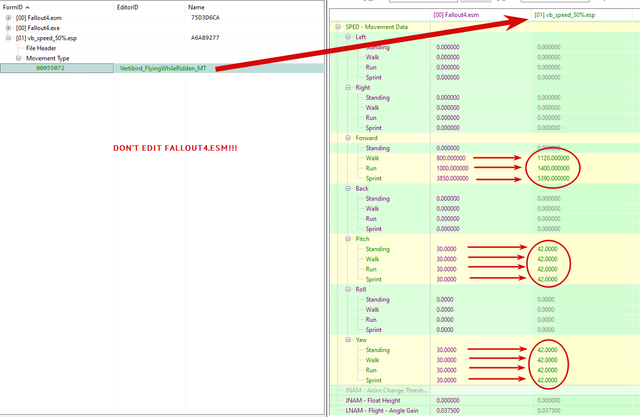Screen dimensions: 640x417
Task: Select the Fallout4.esm Forward Run value 1000.000000
Action: pos(452,168)
